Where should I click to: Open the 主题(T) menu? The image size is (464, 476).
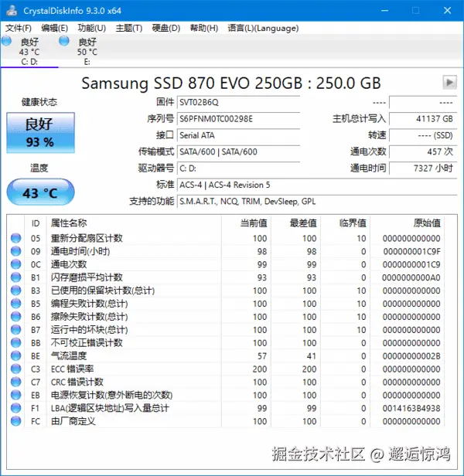point(129,29)
